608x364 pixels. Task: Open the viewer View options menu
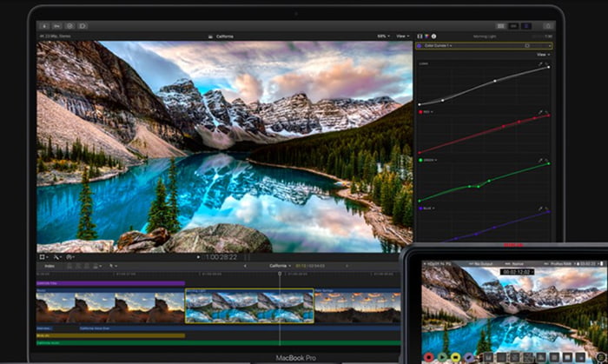(x=402, y=36)
